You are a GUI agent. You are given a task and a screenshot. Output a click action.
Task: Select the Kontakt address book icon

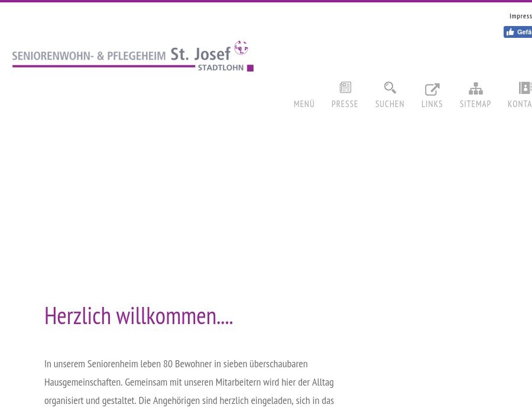(x=524, y=88)
